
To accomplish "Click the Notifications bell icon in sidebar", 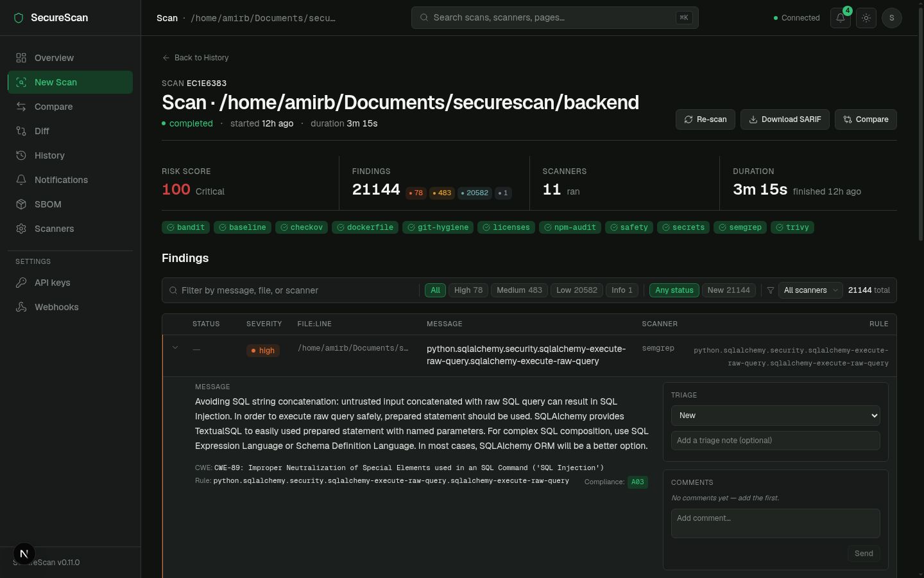I will [21, 180].
